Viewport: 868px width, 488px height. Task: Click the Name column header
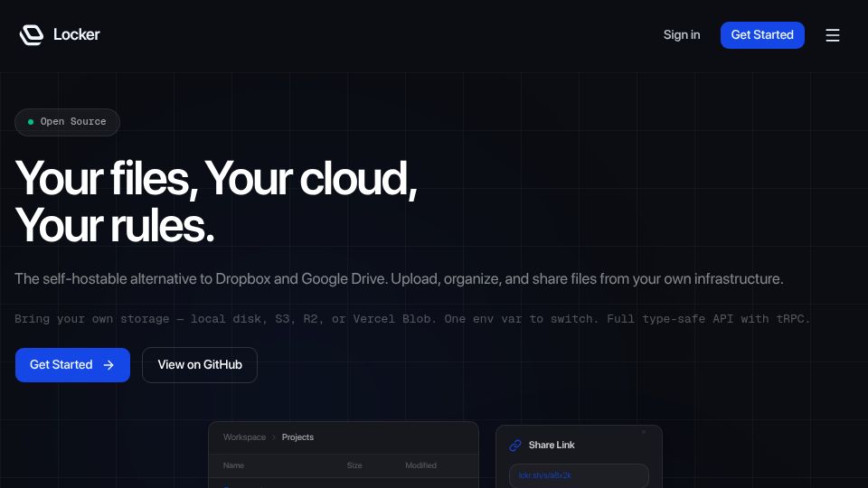tap(233, 465)
